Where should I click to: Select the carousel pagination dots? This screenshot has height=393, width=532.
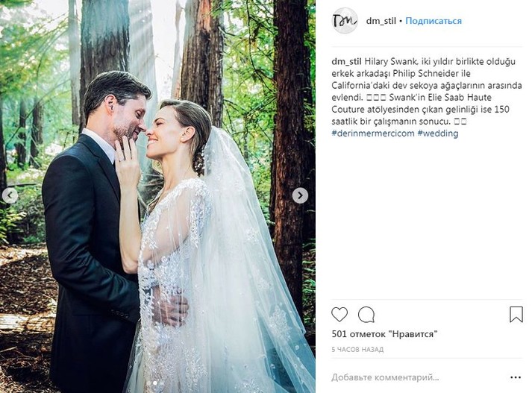click(152, 383)
